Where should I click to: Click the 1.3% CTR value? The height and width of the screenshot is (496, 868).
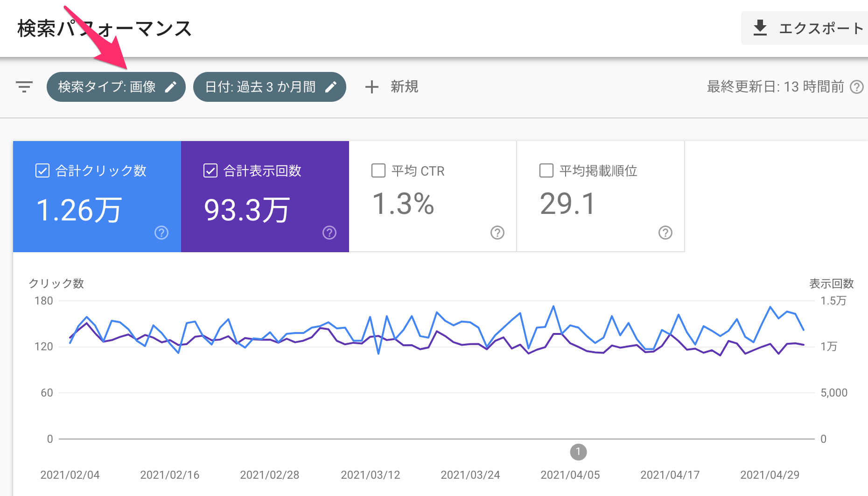pyautogui.click(x=403, y=204)
